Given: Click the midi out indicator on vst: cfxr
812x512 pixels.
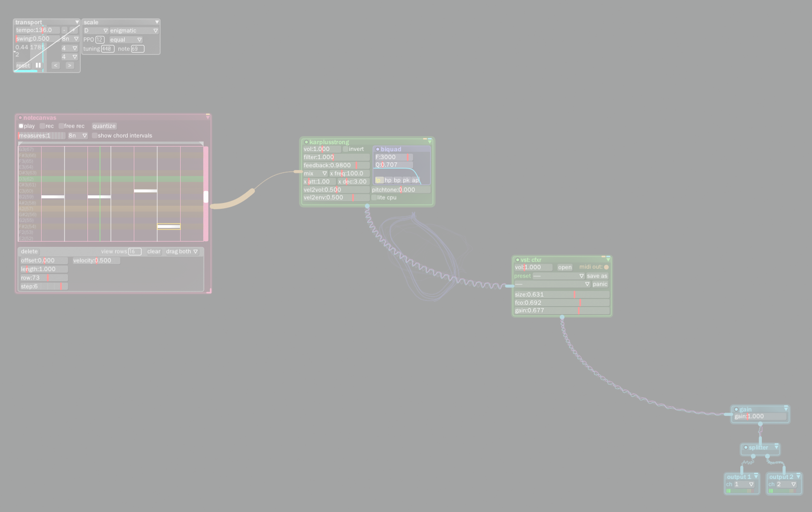Looking at the screenshot, I should pos(606,267).
